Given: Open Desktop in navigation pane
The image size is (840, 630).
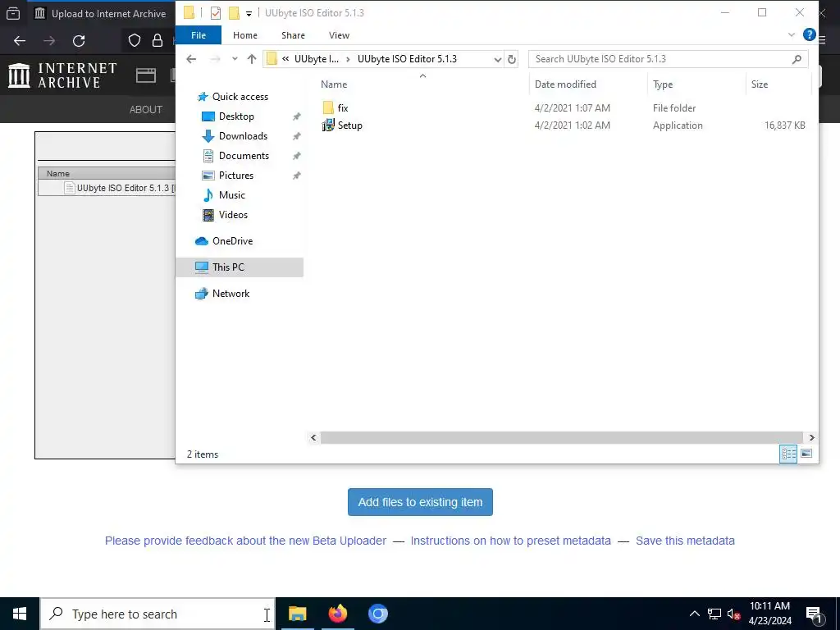Looking at the screenshot, I should [236, 116].
